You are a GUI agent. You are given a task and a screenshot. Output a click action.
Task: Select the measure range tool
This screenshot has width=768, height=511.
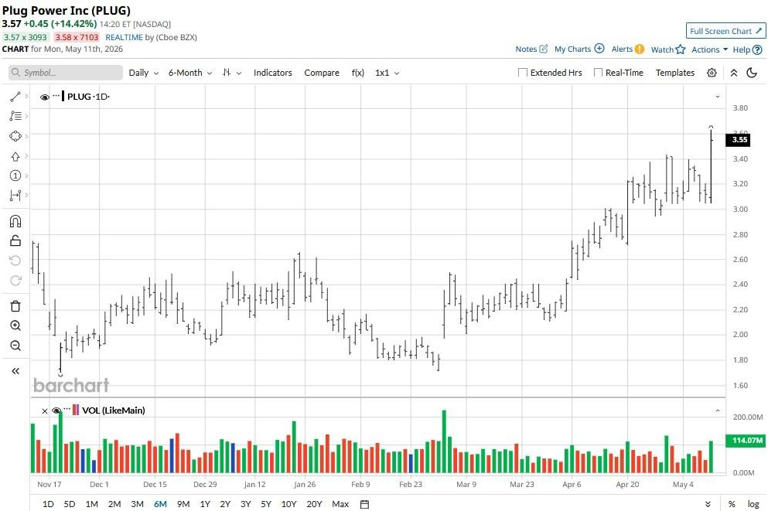[x=15, y=195]
